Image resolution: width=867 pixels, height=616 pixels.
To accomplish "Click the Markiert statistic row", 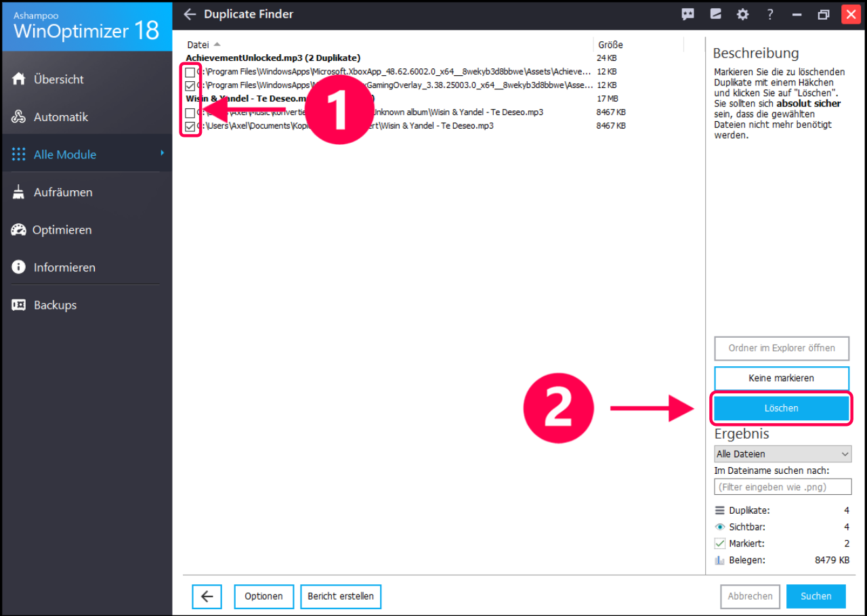I will click(782, 544).
